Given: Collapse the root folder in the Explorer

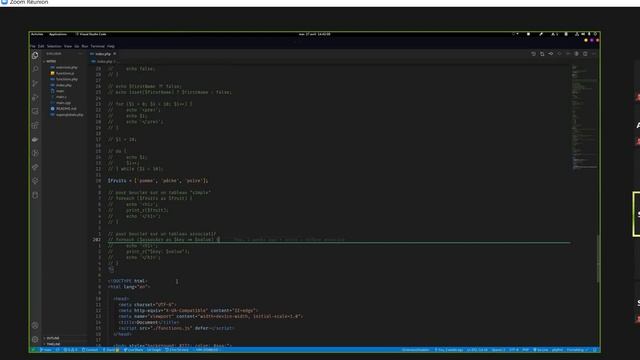Looking at the screenshot, I should point(51,61).
